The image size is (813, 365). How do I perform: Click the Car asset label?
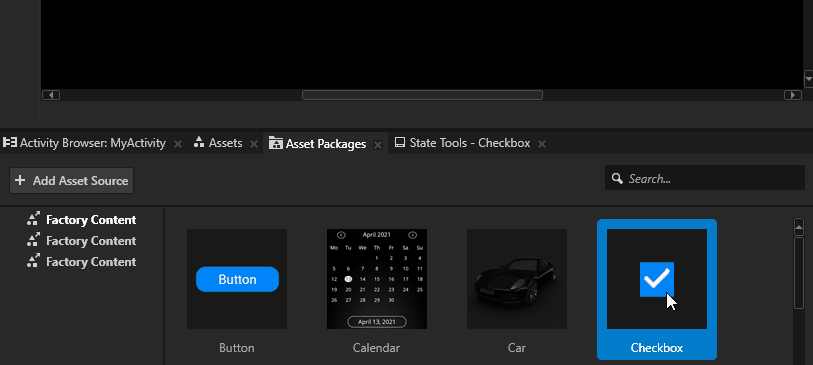coord(517,348)
